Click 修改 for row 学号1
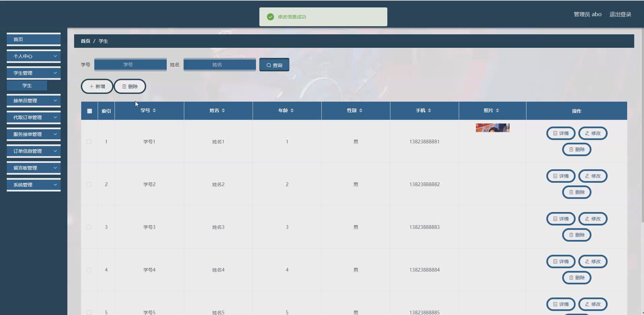 593,133
